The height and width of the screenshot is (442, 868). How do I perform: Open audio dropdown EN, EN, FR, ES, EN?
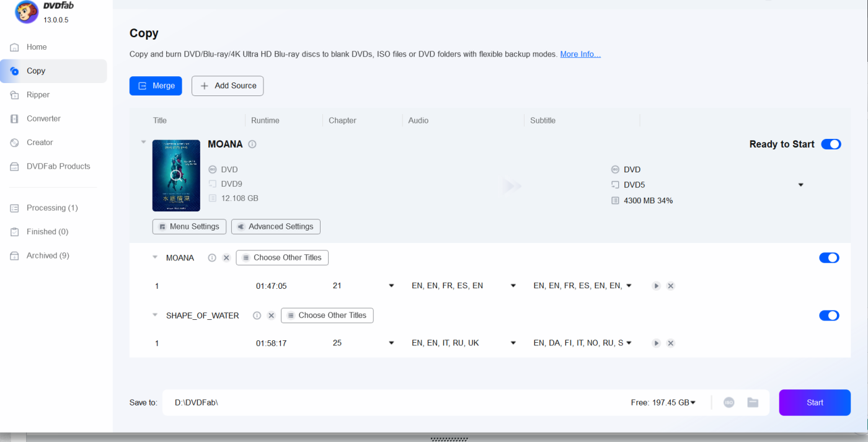513,286
